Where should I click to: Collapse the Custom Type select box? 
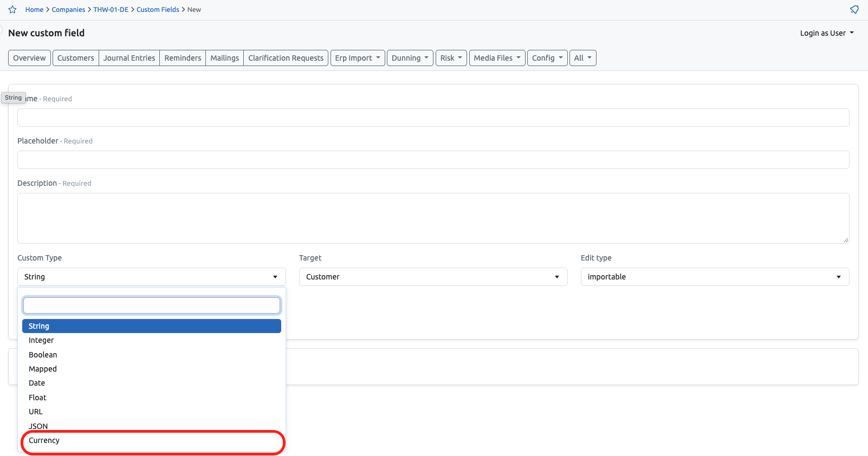(152, 277)
